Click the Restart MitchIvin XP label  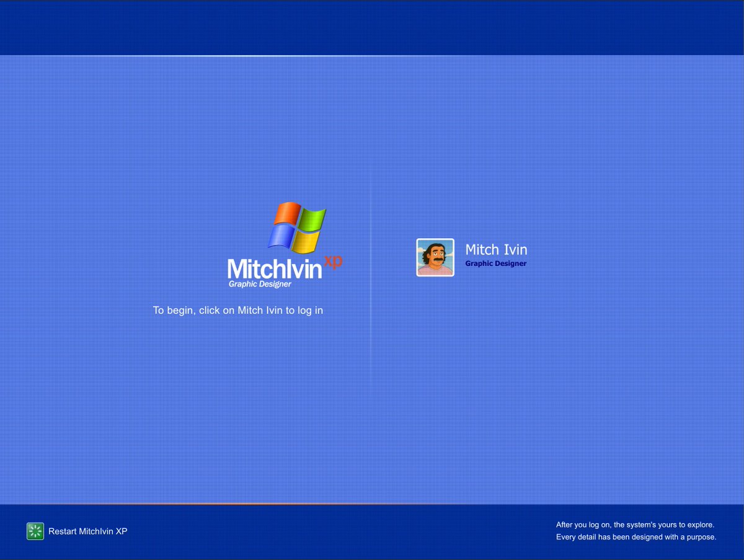(87, 531)
